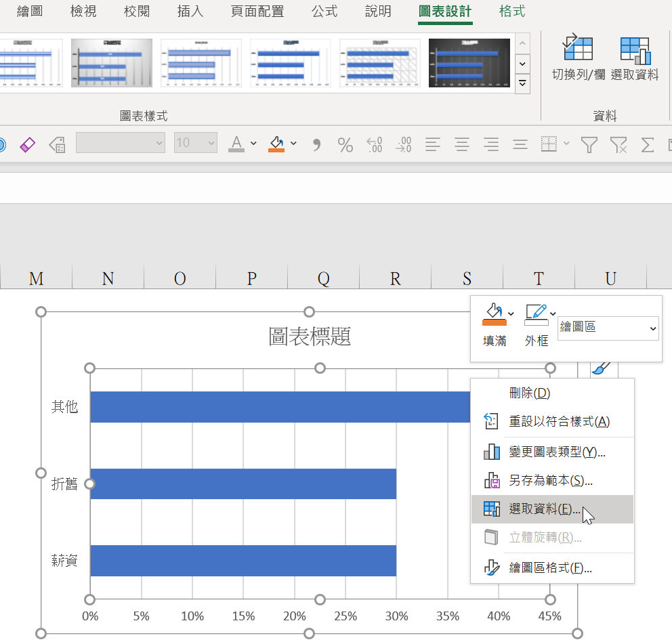Screen dimensions: 672x642
Task: Click the clear filter funnel icon
Action: (x=618, y=144)
